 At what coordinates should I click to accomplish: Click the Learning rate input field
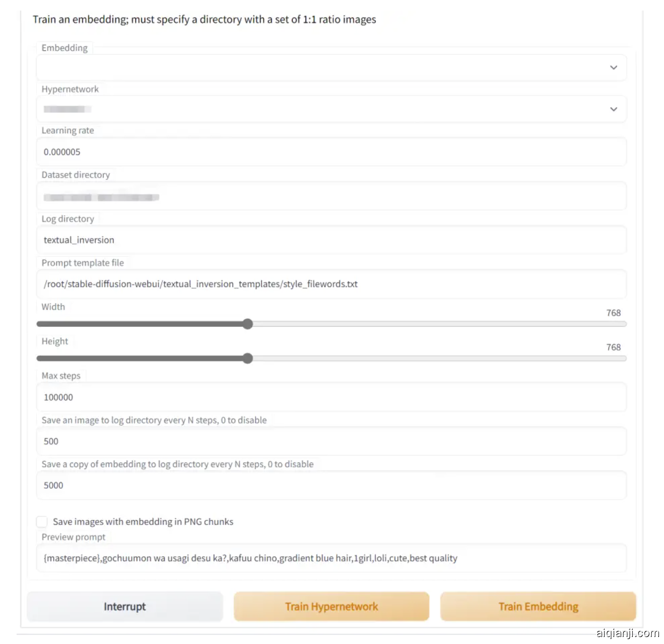331,152
